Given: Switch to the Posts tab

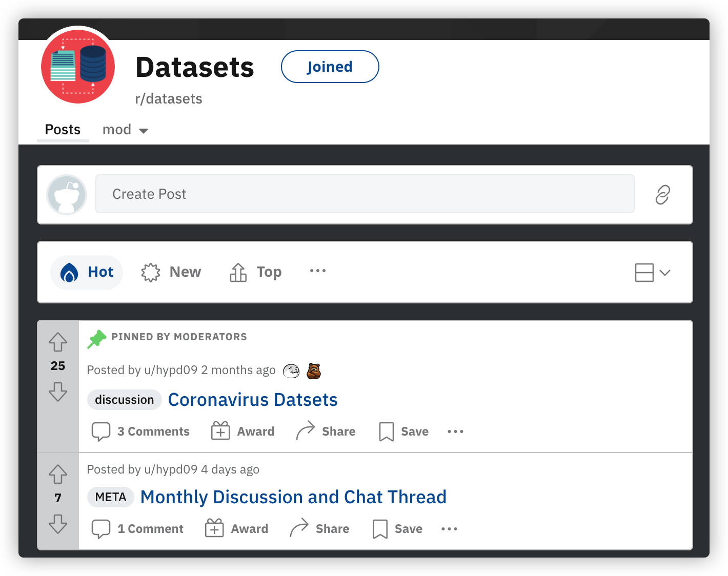Looking at the screenshot, I should click(x=63, y=130).
